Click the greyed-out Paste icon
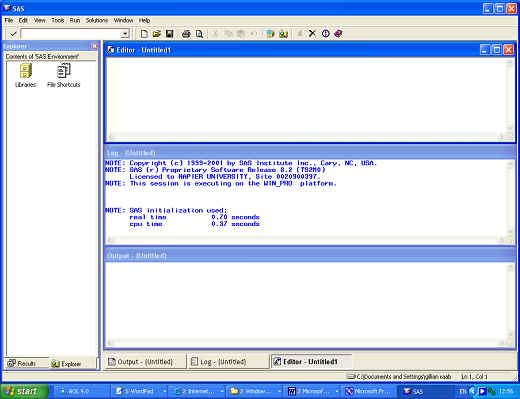This screenshot has height=399, width=520. (x=241, y=34)
